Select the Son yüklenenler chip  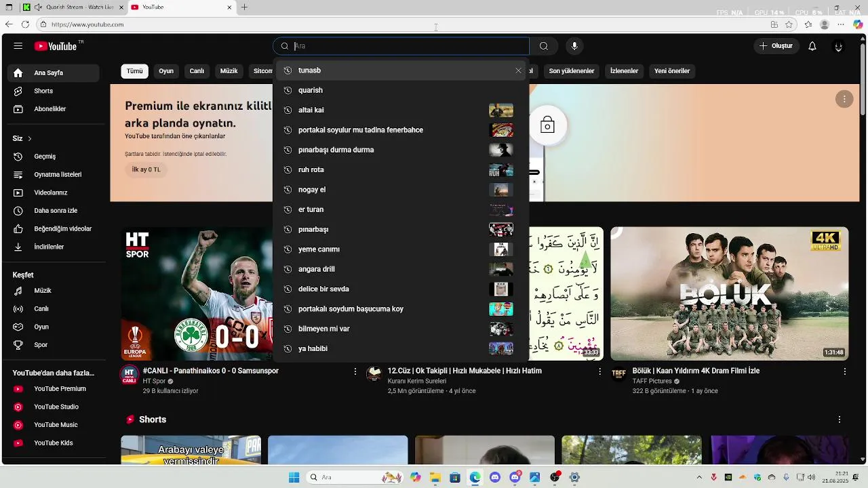[x=572, y=71]
